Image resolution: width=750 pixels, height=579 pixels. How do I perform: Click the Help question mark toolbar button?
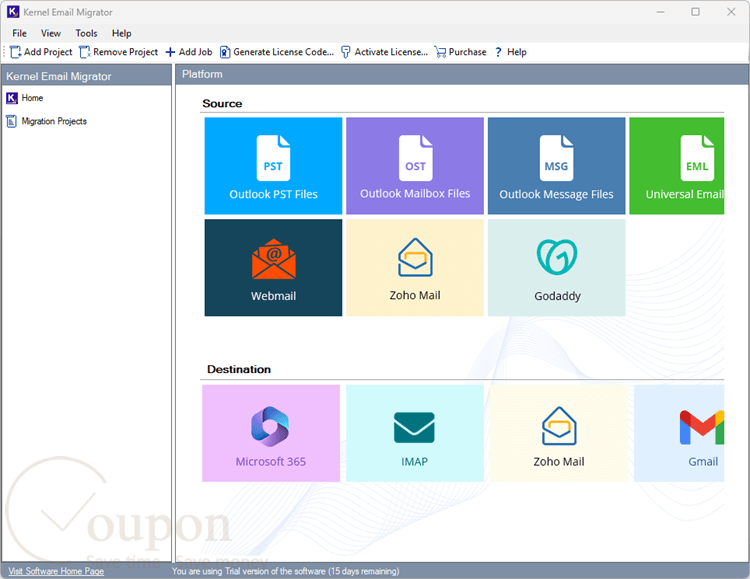(x=510, y=52)
